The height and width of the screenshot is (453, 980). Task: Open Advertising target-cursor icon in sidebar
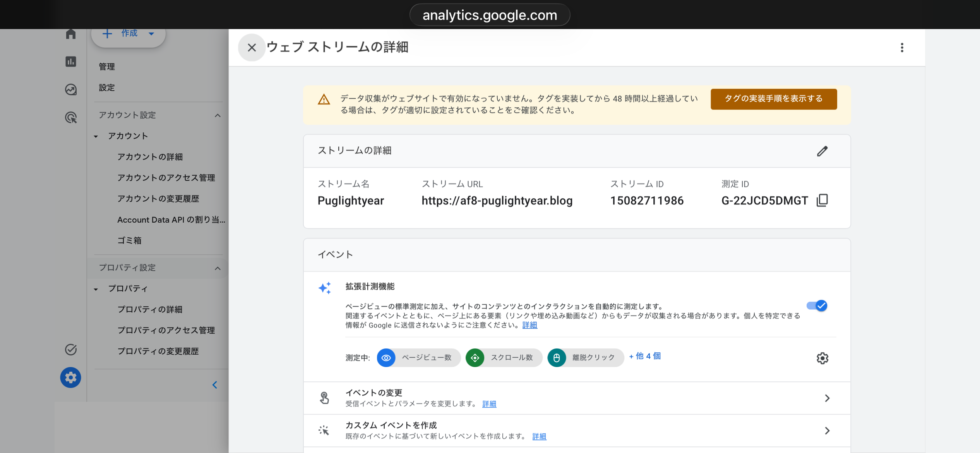[x=71, y=117]
